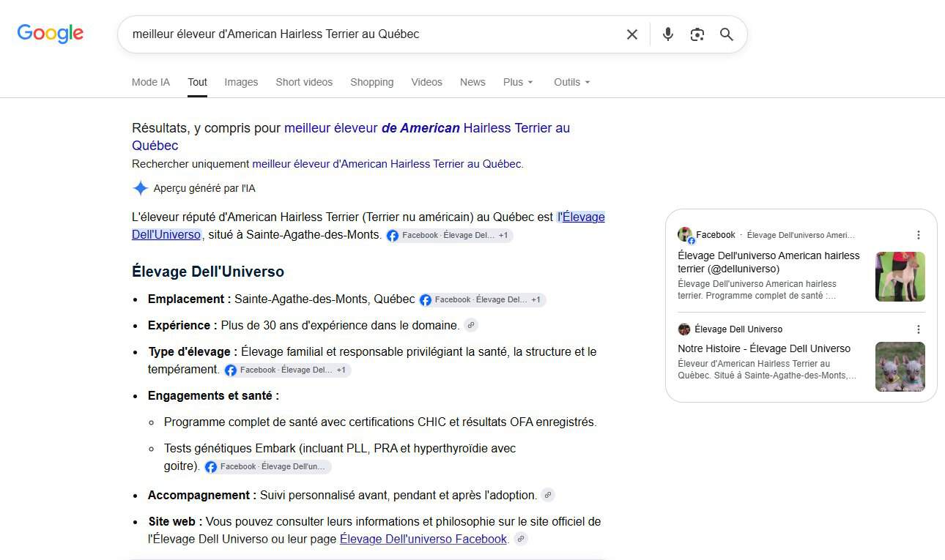Click dog thumbnail in Facebook result card
945x560 pixels.
900,277
